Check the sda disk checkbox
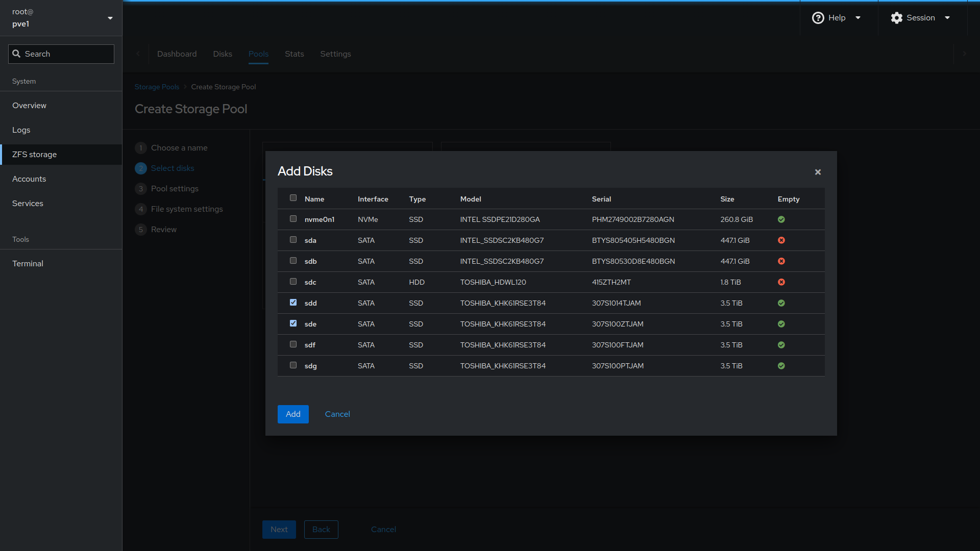Screen dimensions: 980x551 click(x=293, y=240)
